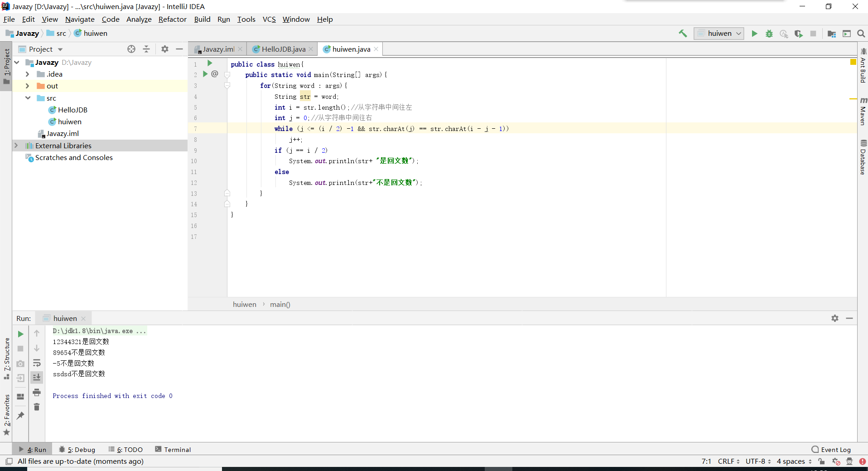The height and width of the screenshot is (471, 868).
Task: Open Project Structure dialog icon
Action: [x=832, y=34]
